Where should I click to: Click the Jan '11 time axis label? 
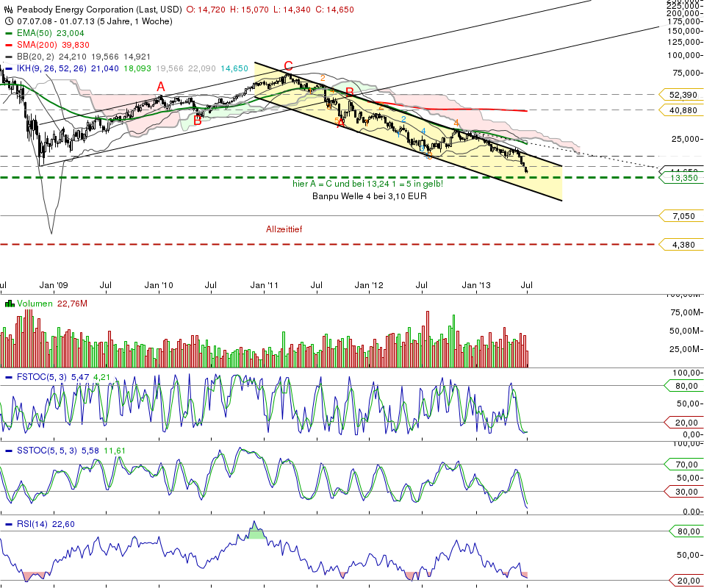tap(264, 285)
